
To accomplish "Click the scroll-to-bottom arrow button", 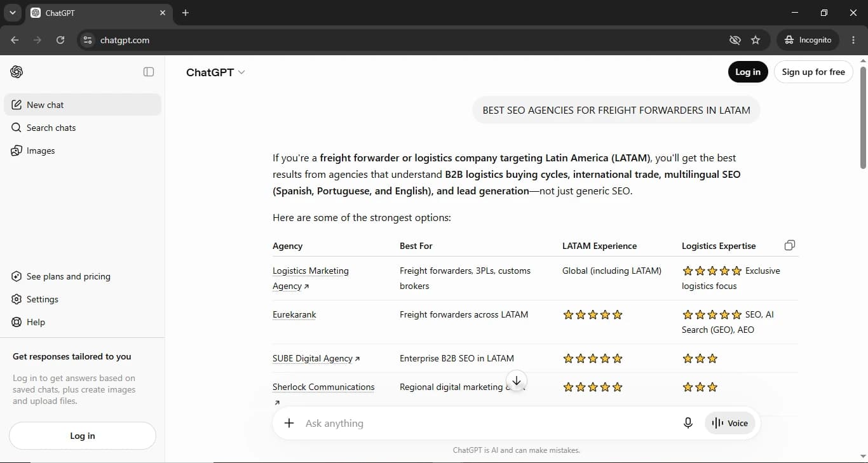I will [x=517, y=380].
